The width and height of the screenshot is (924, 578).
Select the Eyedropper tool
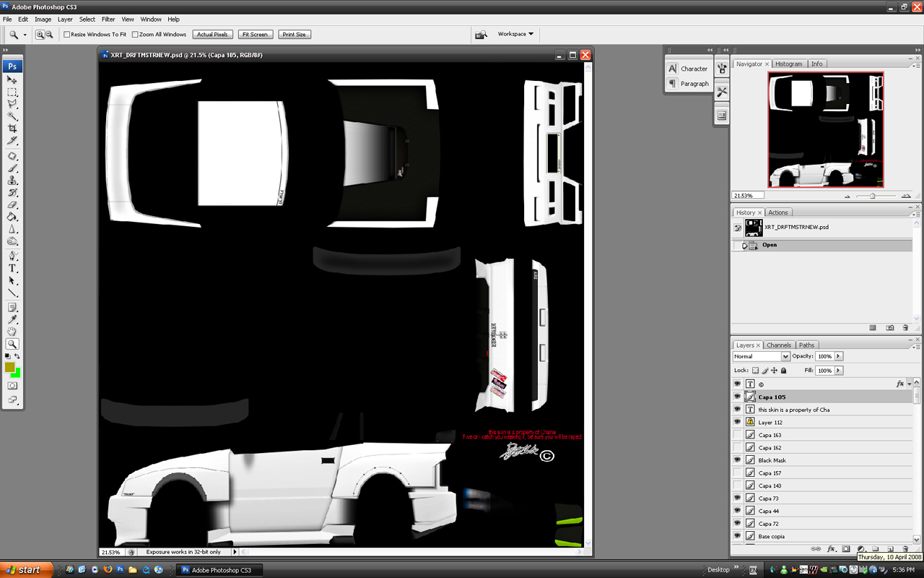pos(12,320)
